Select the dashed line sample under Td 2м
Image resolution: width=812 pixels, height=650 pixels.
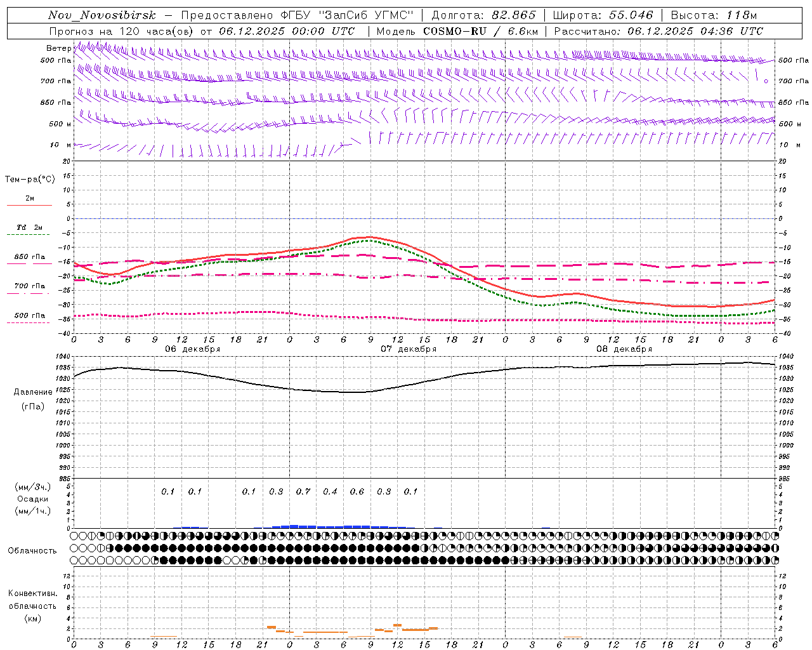(x=28, y=235)
